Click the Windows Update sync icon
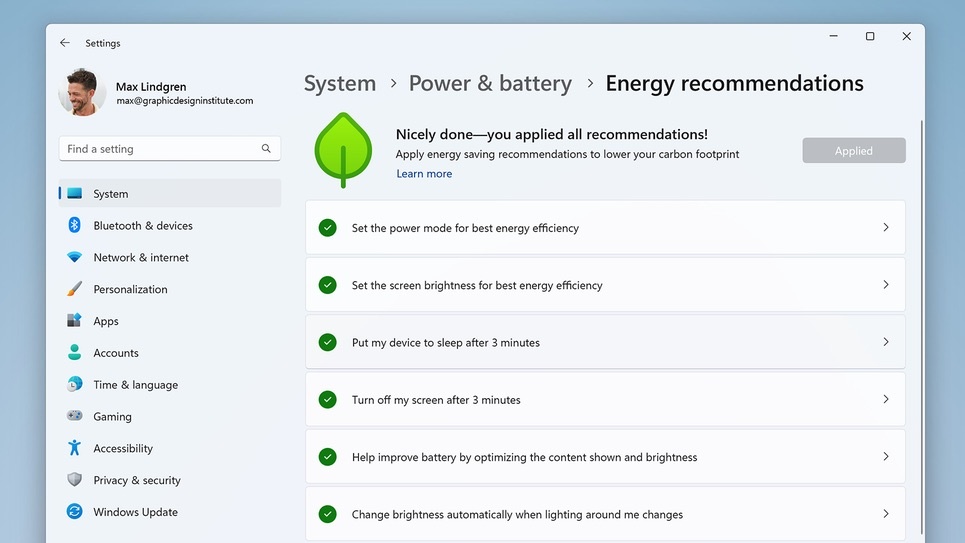 [74, 511]
